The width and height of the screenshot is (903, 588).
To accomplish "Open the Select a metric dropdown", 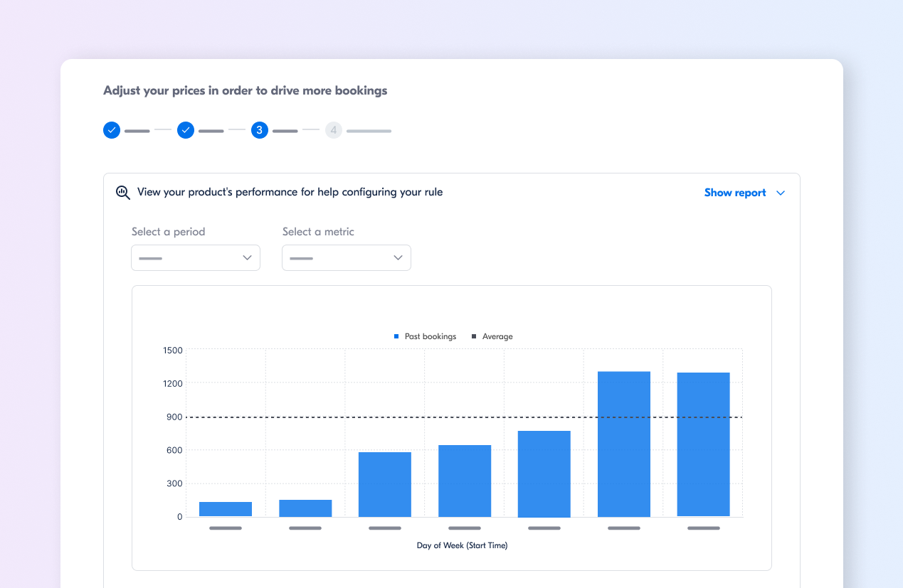I will tap(347, 257).
